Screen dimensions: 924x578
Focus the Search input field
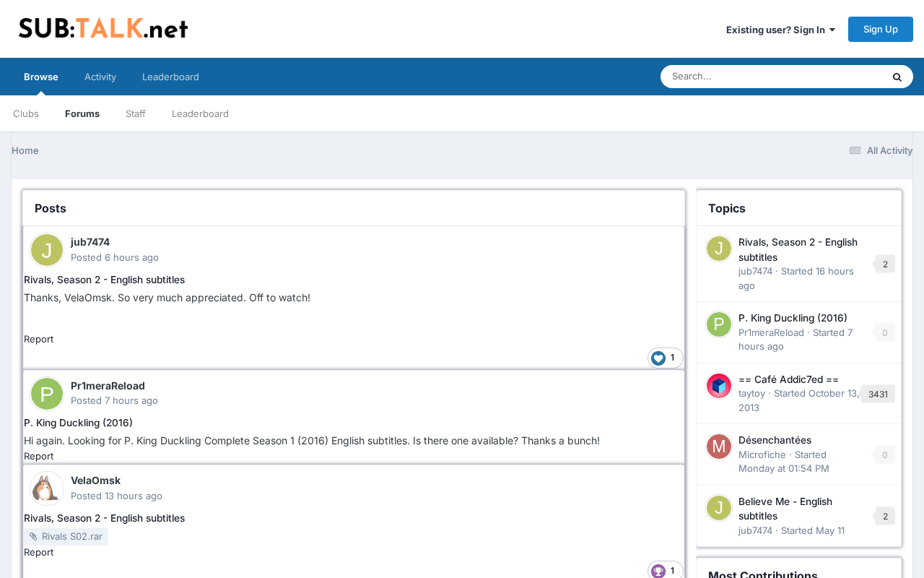click(x=772, y=77)
